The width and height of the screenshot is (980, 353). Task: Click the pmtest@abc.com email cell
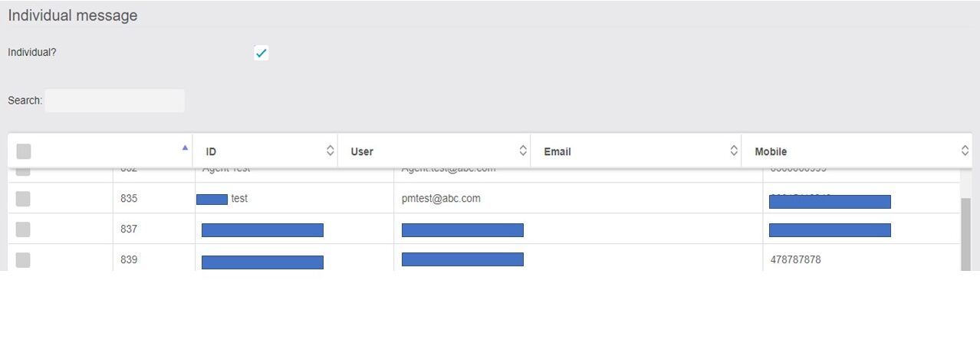(441, 199)
